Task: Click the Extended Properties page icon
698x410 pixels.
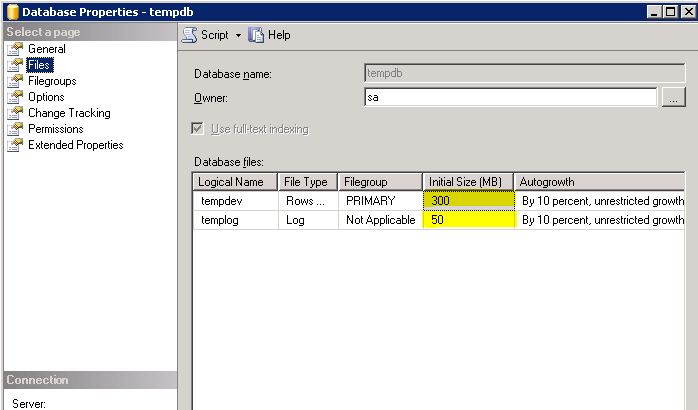Action: (x=15, y=145)
